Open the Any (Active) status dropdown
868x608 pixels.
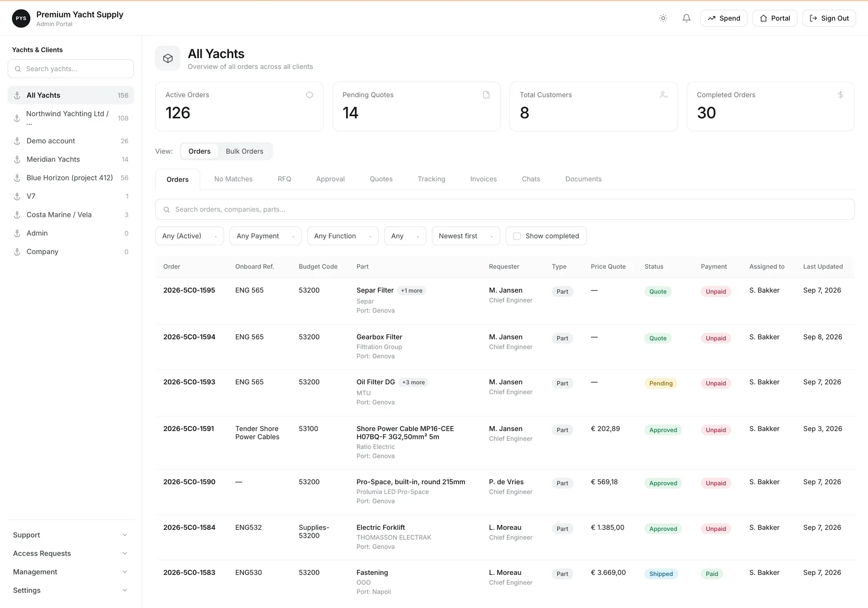[189, 236]
